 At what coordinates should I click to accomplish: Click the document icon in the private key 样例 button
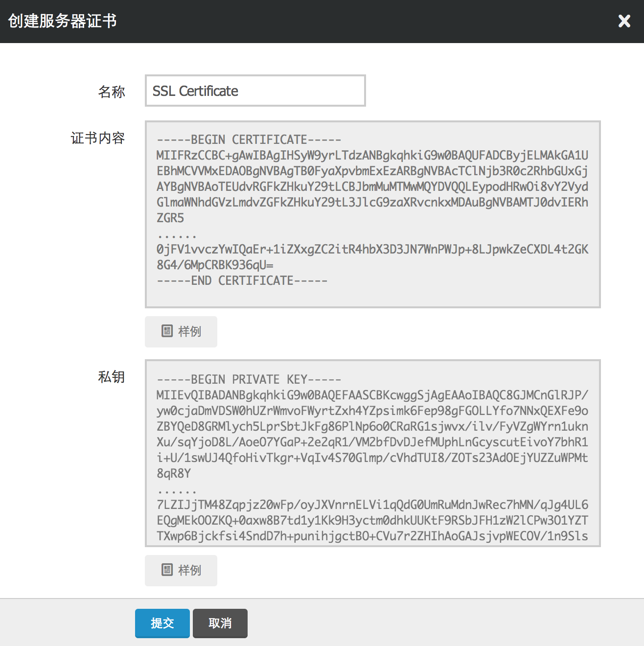coord(167,570)
